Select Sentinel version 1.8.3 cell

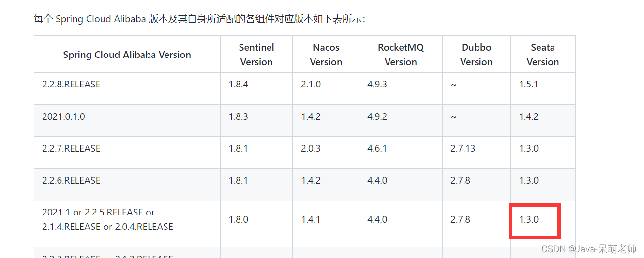[x=239, y=117]
